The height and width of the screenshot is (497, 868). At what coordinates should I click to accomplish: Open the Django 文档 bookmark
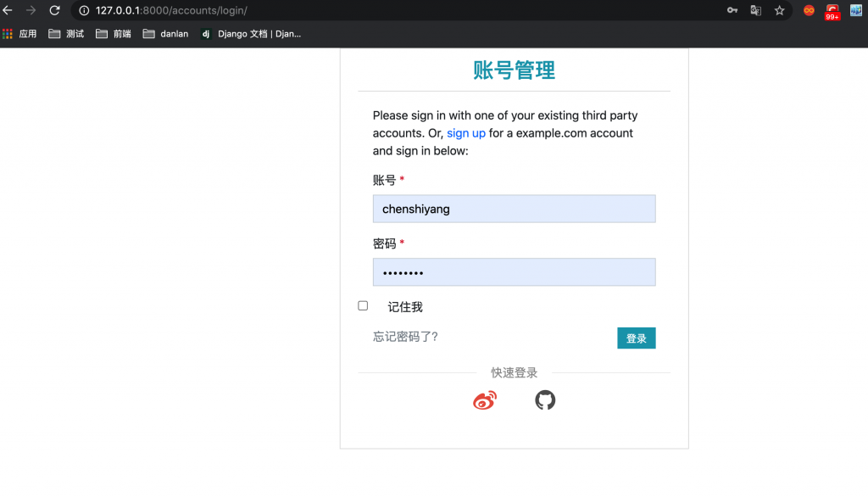coord(251,34)
